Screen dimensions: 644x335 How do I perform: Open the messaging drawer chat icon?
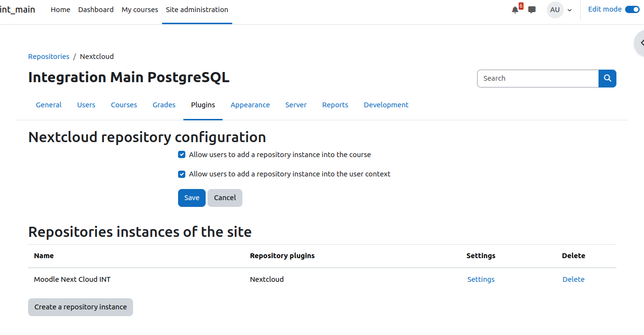(x=532, y=10)
